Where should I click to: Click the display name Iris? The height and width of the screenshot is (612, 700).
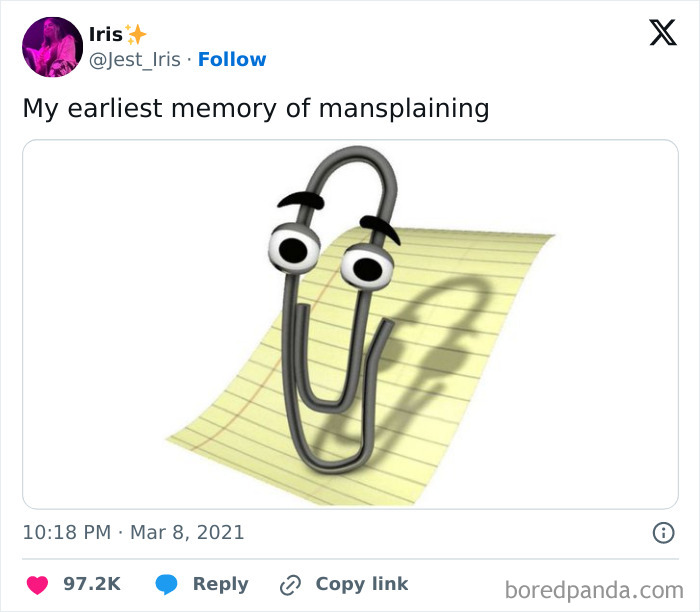click(x=106, y=34)
